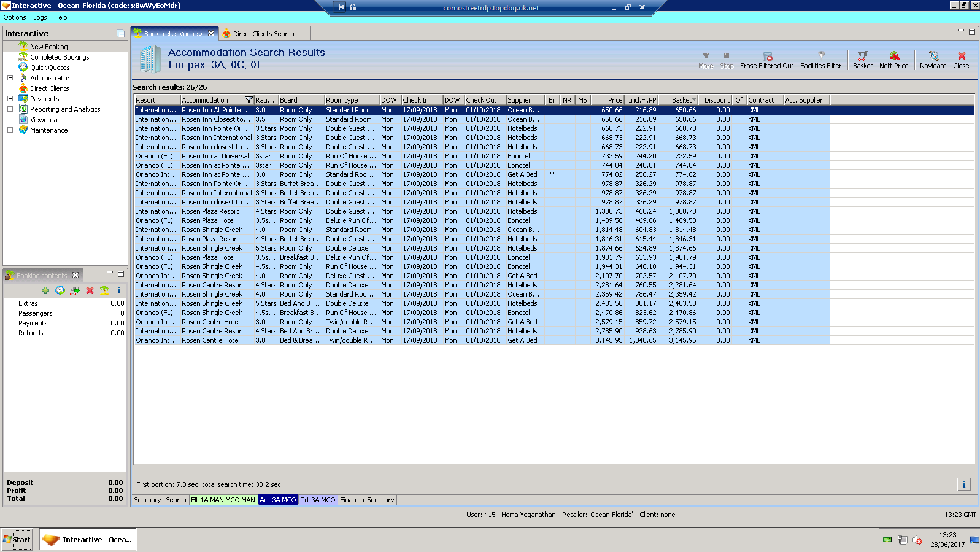Screen dimensions: 980x552
Task: Click the Stop search toolbar button
Action: point(727,60)
